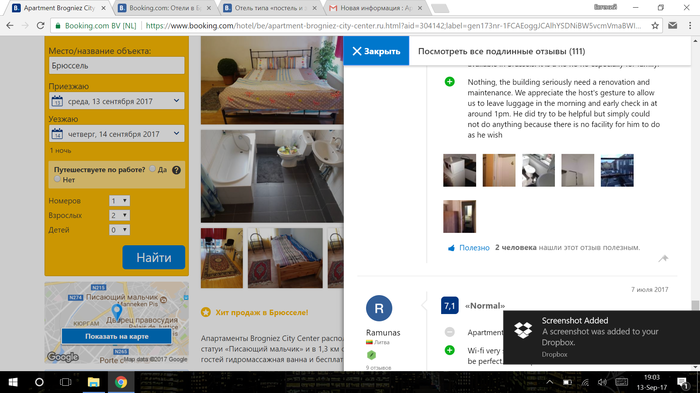The height and width of the screenshot is (393, 700).
Task: Open the Chrome three-dot menu
Action: [x=690, y=26]
